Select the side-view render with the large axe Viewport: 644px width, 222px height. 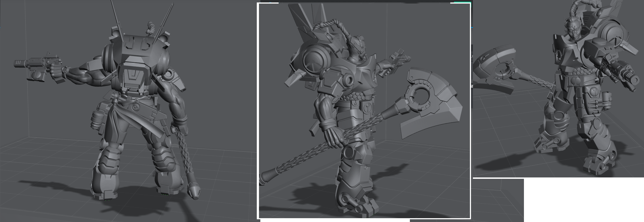[364, 111]
